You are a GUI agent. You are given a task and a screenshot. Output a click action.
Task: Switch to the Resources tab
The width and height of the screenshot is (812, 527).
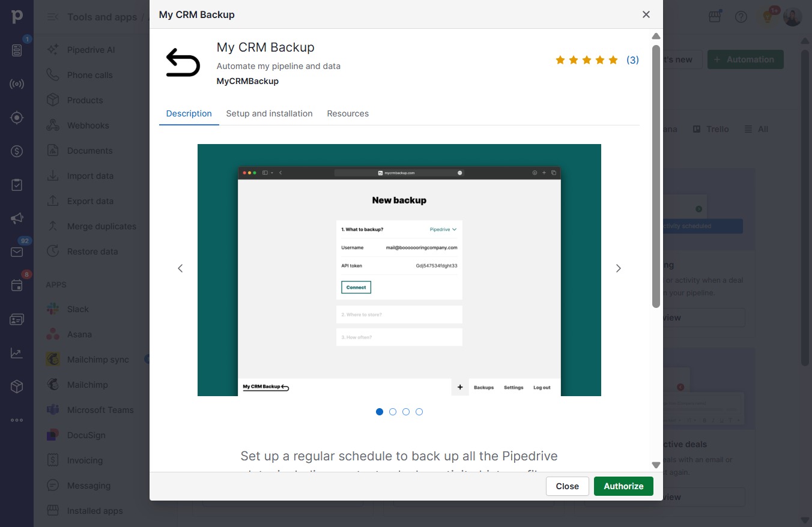point(348,113)
